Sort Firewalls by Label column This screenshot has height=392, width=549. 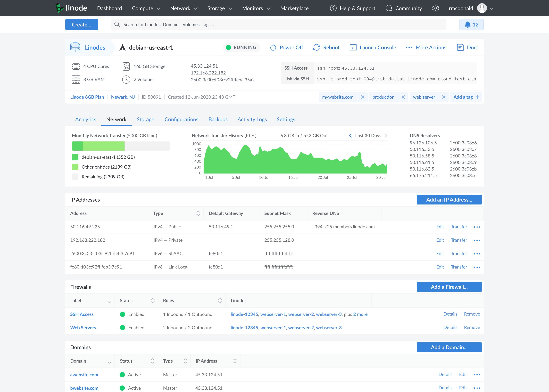click(109, 302)
